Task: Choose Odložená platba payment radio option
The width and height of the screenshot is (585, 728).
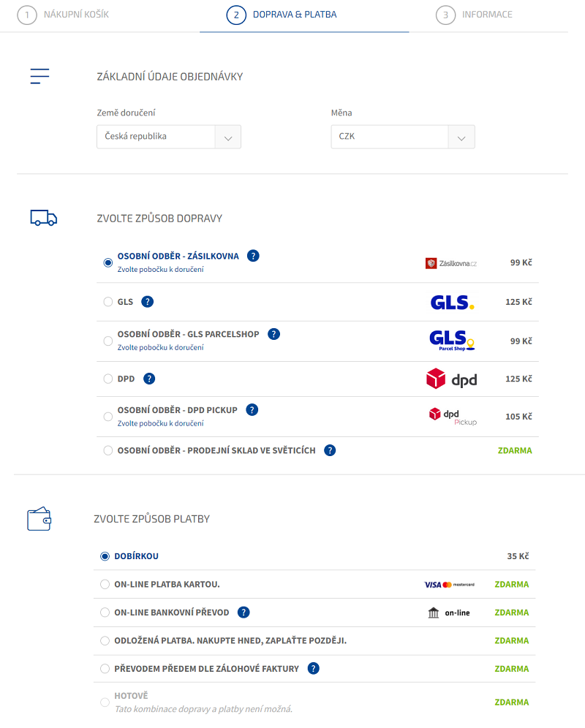Action: coord(105,641)
